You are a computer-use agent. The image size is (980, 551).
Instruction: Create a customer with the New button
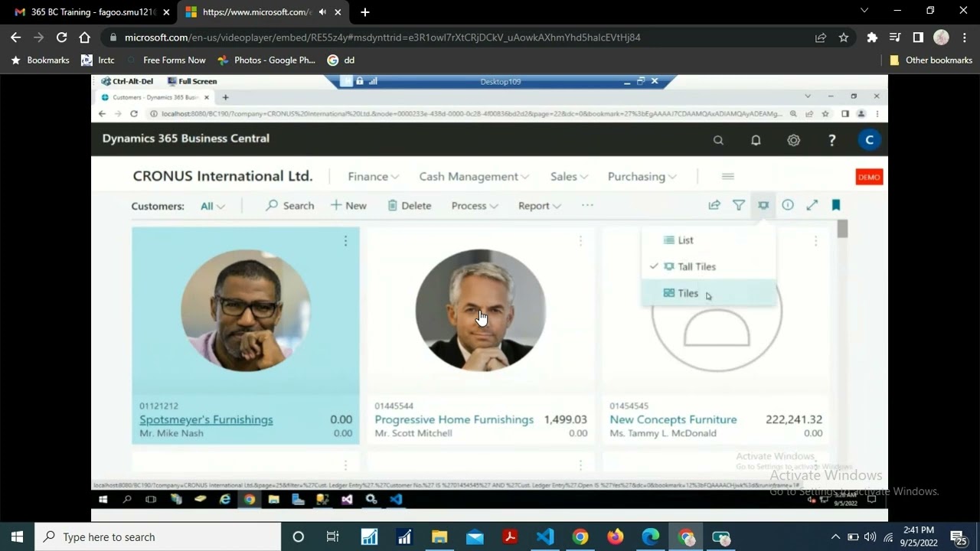click(x=348, y=206)
